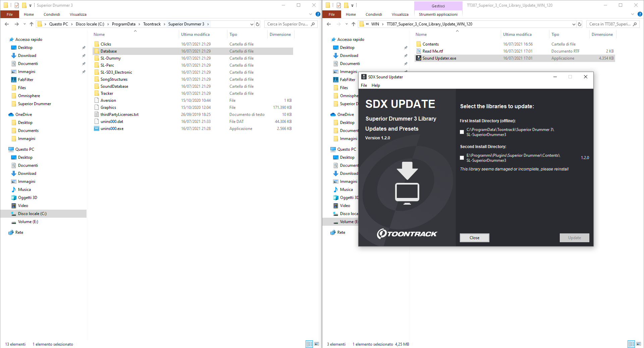Select the SL-Dummy folder

(110, 58)
